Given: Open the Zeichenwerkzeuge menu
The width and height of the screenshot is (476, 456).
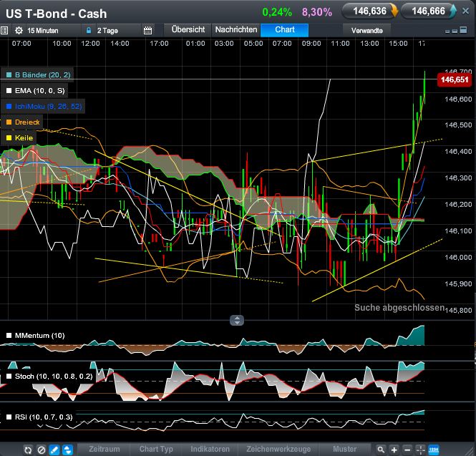Looking at the screenshot, I should click(278, 449).
